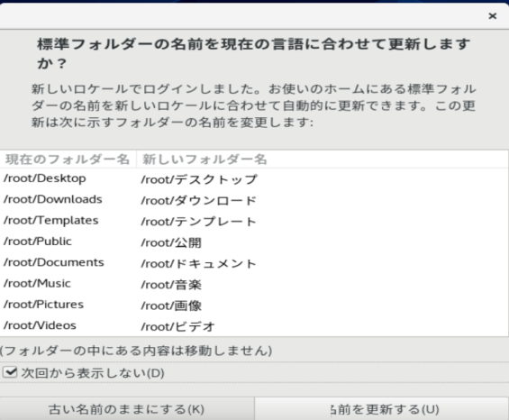This screenshot has height=420, width=509.
Task: Click the /root/画像 new name cell
Action: coord(171,306)
